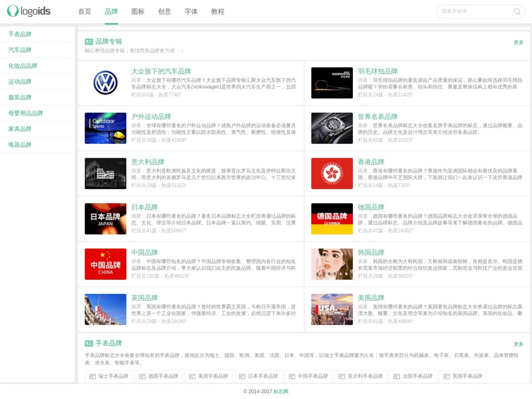Open the 日本品牌 title link
Image resolution: width=532 pixels, height=399 pixels.
(145, 207)
